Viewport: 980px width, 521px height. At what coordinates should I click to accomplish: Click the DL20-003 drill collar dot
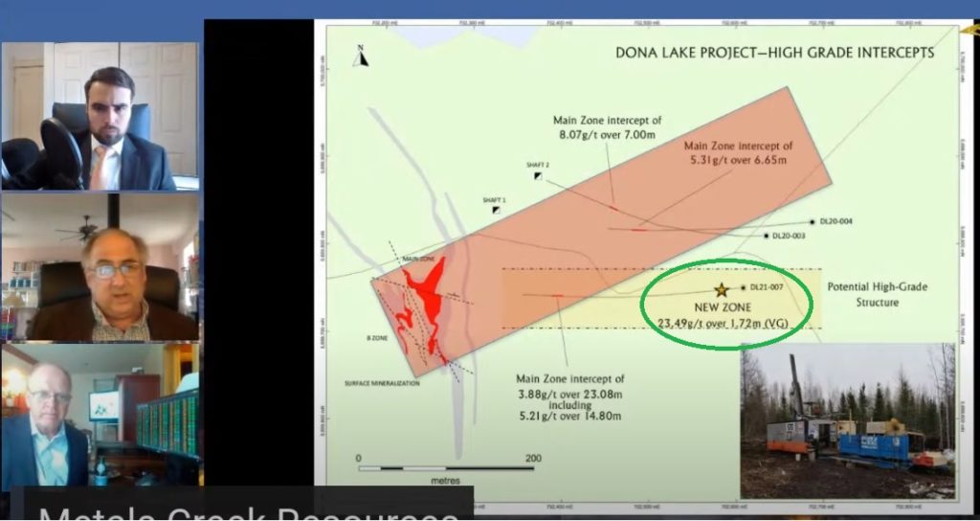pyautogui.click(x=767, y=236)
